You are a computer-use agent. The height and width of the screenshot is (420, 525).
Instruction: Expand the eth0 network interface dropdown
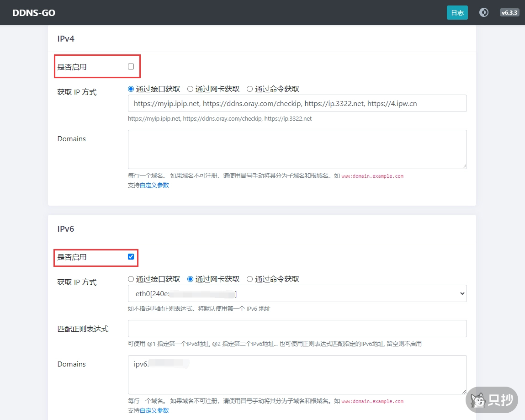(x=297, y=293)
